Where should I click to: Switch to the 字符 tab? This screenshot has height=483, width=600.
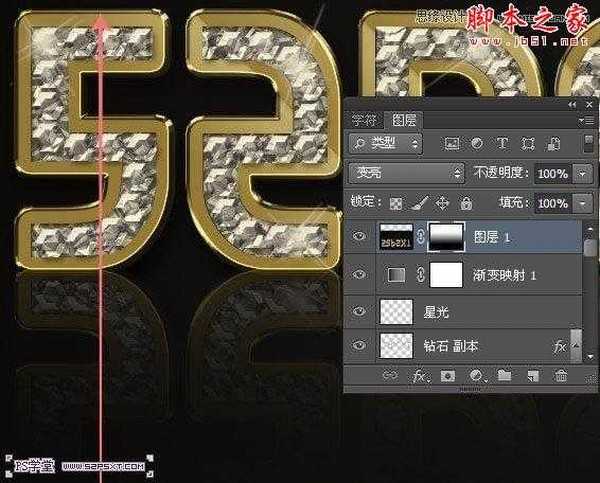(364, 121)
